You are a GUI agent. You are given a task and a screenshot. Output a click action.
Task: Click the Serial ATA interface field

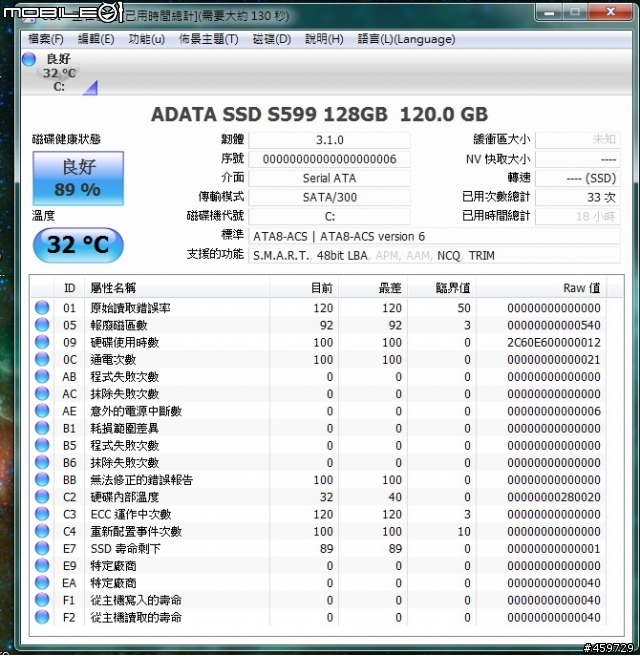click(x=329, y=178)
